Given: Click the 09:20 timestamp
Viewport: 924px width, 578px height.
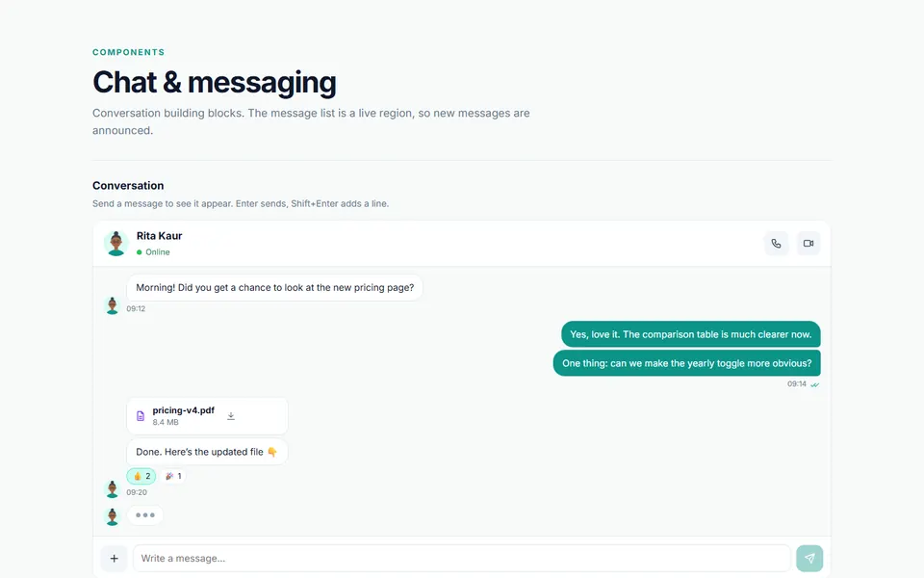Looking at the screenshot, I should point(137,492).
